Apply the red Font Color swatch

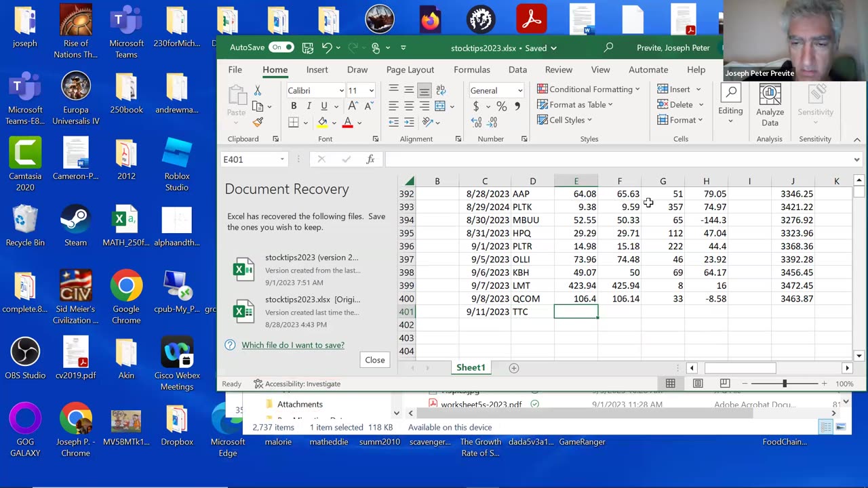pos(347,122)
